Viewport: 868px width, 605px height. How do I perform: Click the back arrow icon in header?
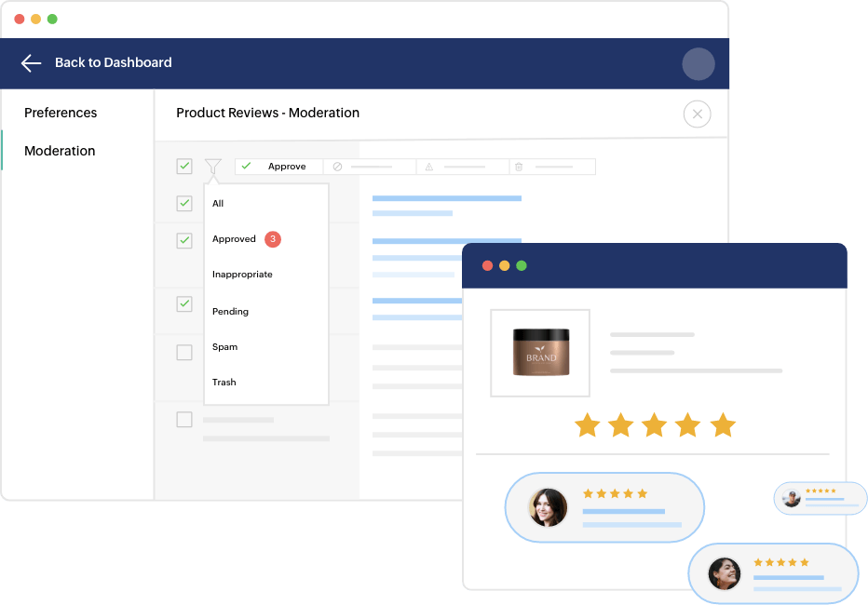pos(31,63)
